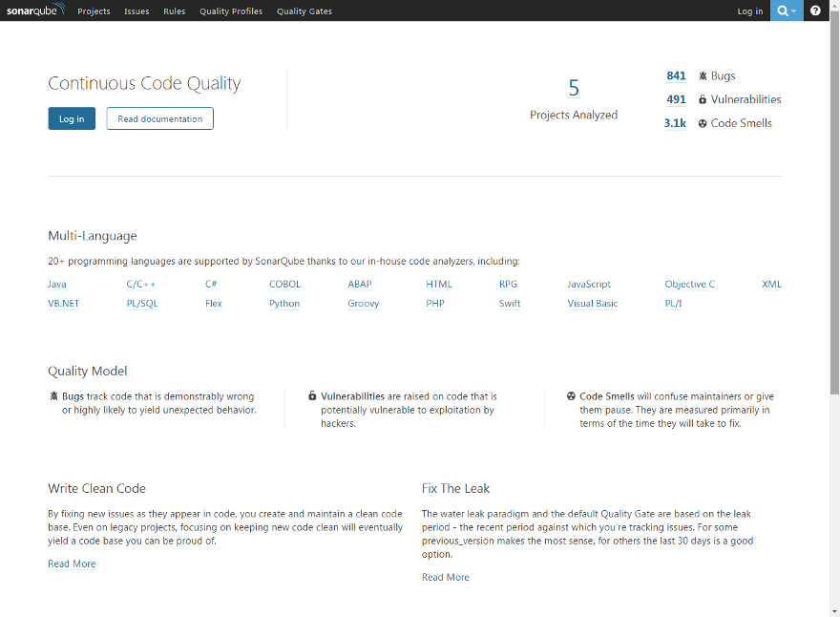Click the open-lock icon in Quality Model
Viewport: 840px width, 617px height.
click(312, 396)
